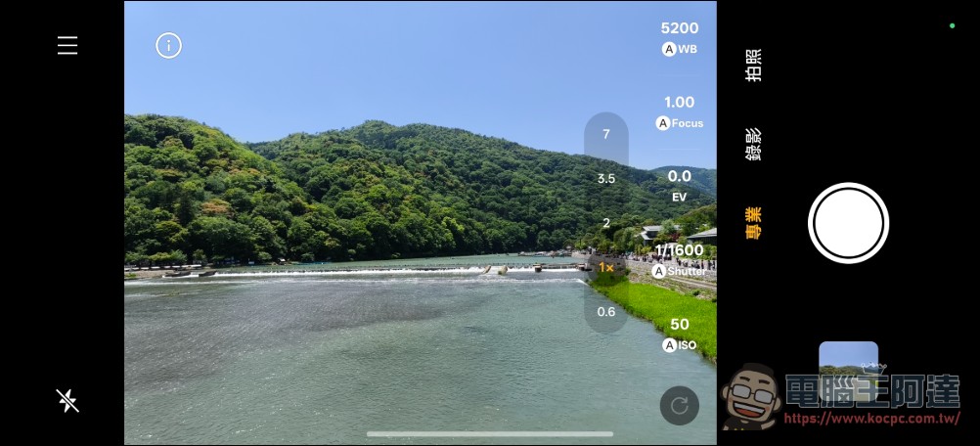The width and height of the screenshot is (980, 446).
Task: Select 3.5x zoom level
Action: [x=605, y=179]
